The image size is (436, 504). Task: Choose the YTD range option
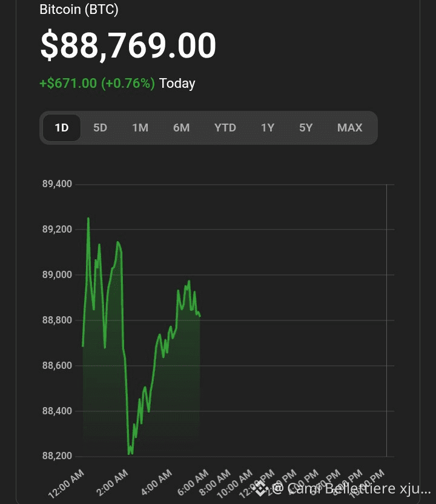(225, 128)
